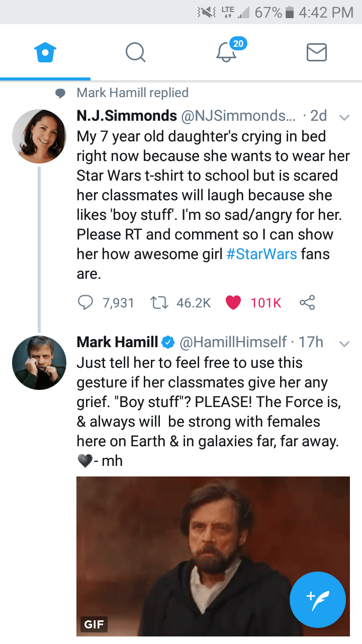
Task: Open N.J.Simmonds profile picture
Action: [x=39, y=136]
